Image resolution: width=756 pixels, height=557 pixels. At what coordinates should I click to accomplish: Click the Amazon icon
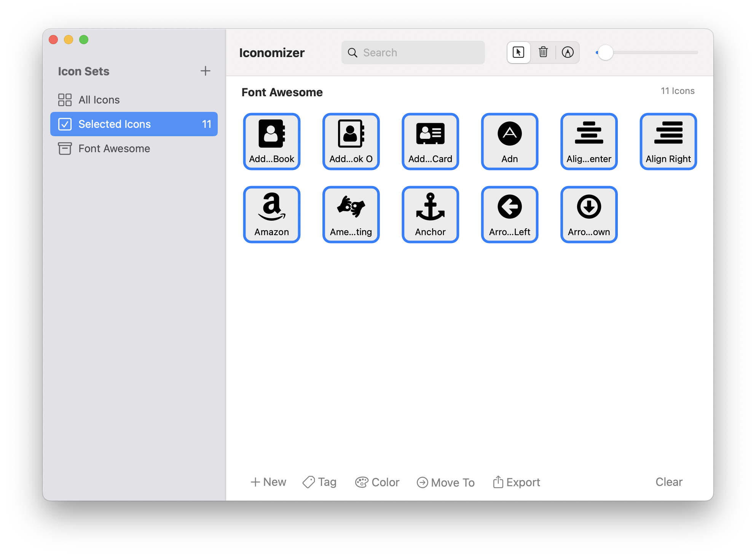click(x=271, y=214)
